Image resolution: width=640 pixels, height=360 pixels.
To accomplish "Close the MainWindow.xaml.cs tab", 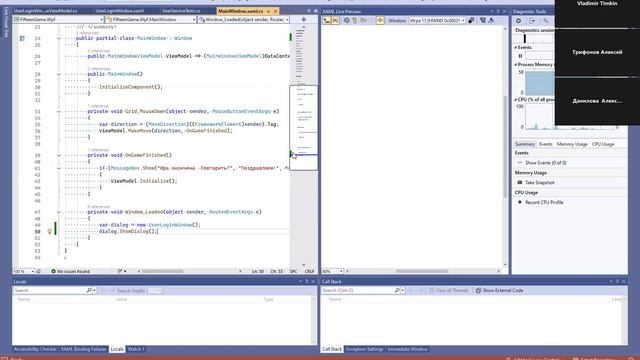I will click(x=276, y=11).
